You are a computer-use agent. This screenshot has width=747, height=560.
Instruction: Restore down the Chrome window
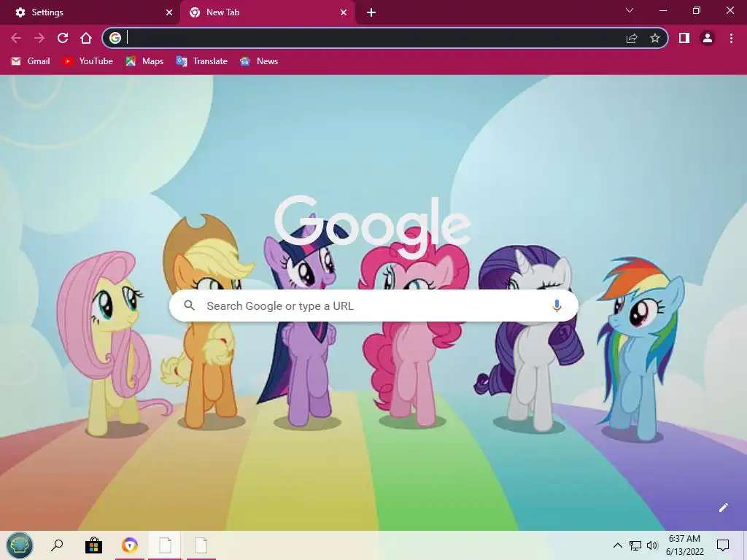click(697, 10)
